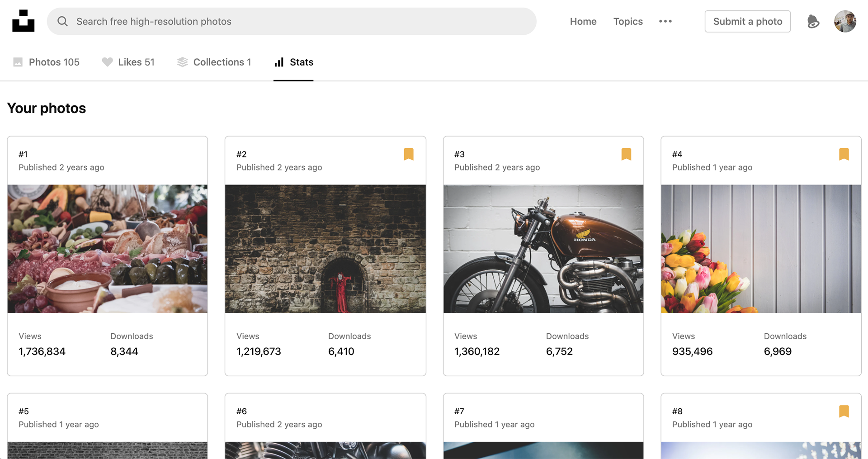Click the heart icon beside Likes 51
This screenshot has height=459, width=868.
107,62
